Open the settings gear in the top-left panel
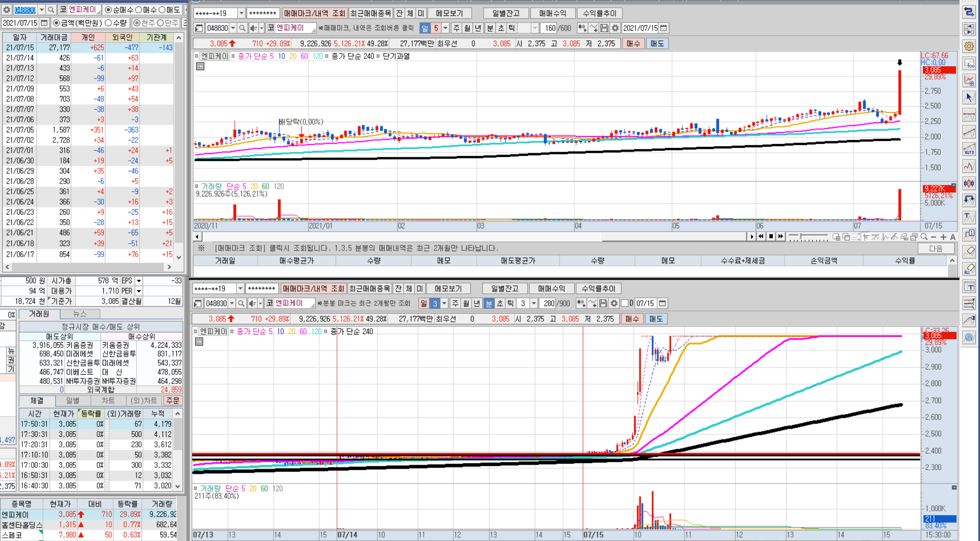The height and width of the screenshot is (541, 980). 6,10
